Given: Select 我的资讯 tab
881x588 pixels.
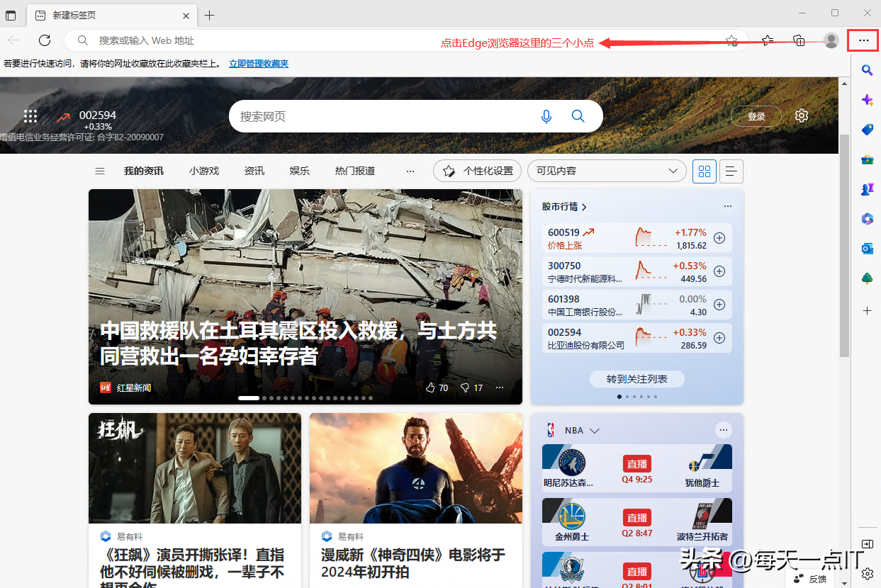Looking at the screenshot, I should [144, 171].
